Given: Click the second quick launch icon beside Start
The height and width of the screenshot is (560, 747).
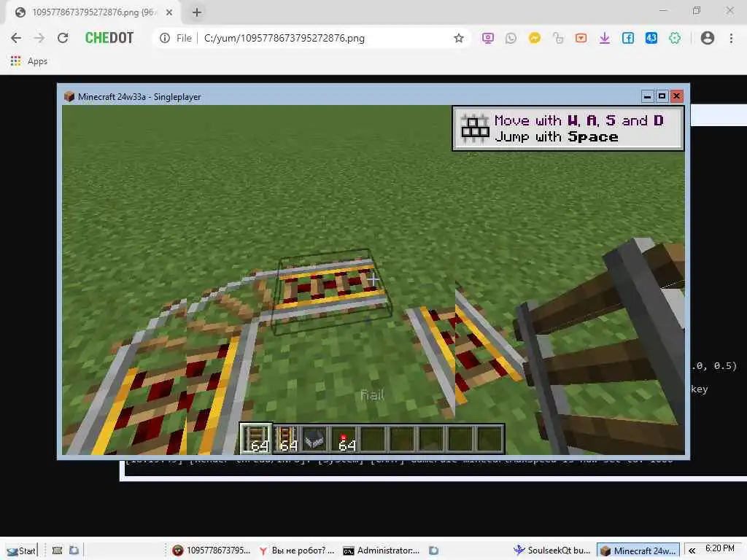Looking at the screenshot, I should pyautogui.click(x=74, y=551).
